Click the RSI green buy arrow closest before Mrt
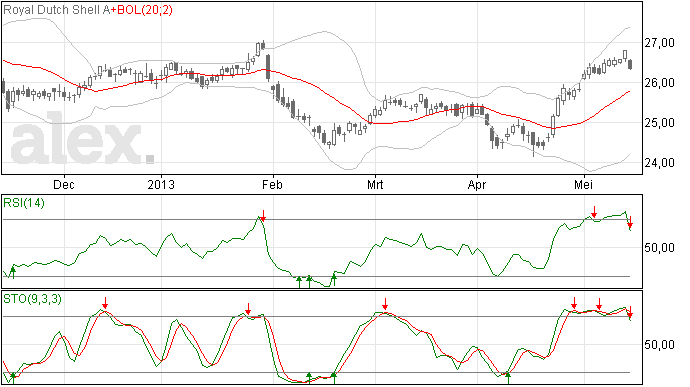Image resolution: width=690 pixels, height=387 pixels. (334, 280)
